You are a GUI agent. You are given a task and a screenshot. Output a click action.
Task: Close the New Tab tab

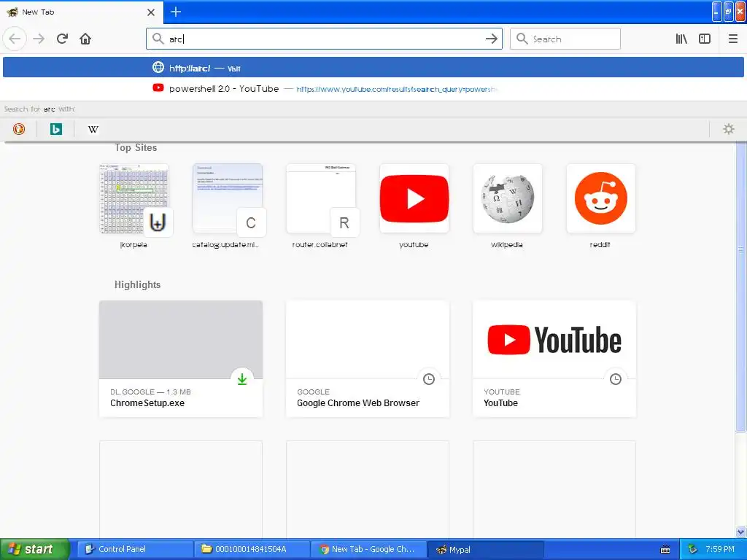(151, 12)
